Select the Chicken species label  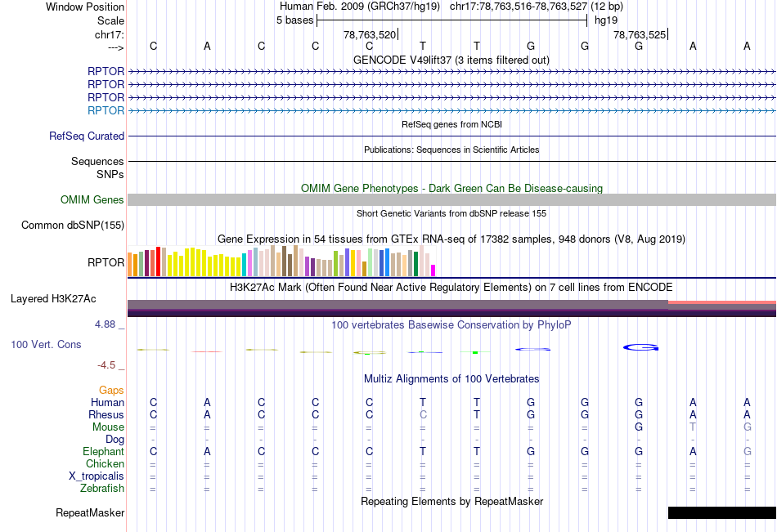coord(105,463)
